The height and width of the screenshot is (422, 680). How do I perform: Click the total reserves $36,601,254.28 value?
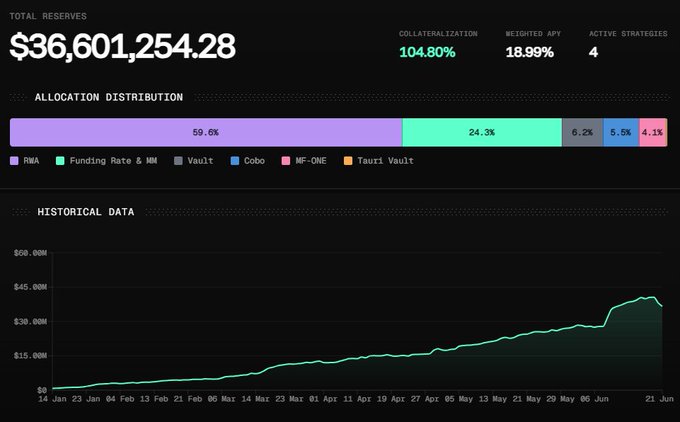[x=122, y=46]
